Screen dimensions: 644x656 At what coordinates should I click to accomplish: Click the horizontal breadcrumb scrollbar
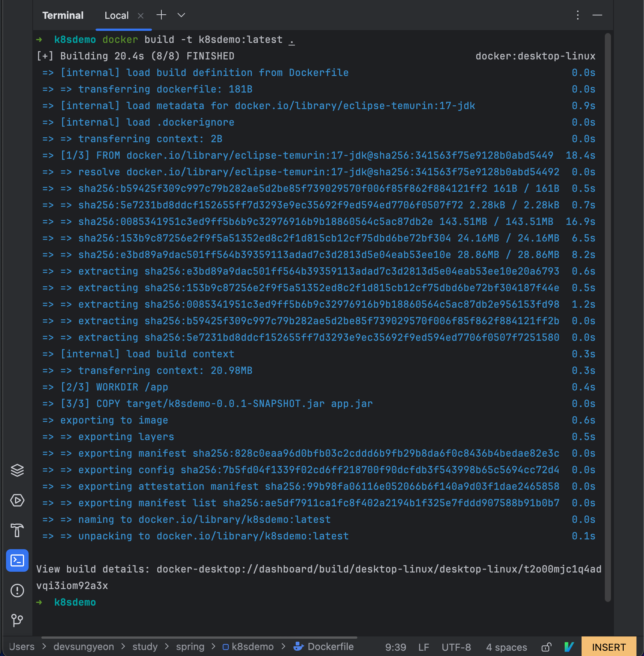click(x=199, y=638)
